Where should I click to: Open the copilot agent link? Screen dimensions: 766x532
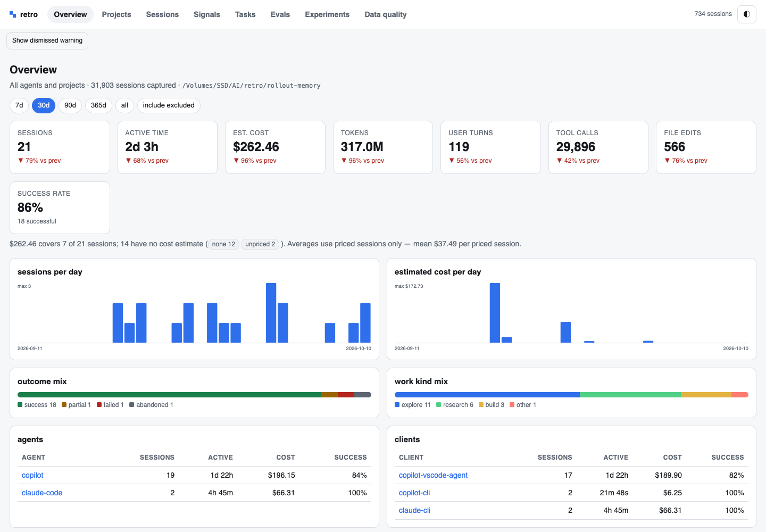pos(32,475)
